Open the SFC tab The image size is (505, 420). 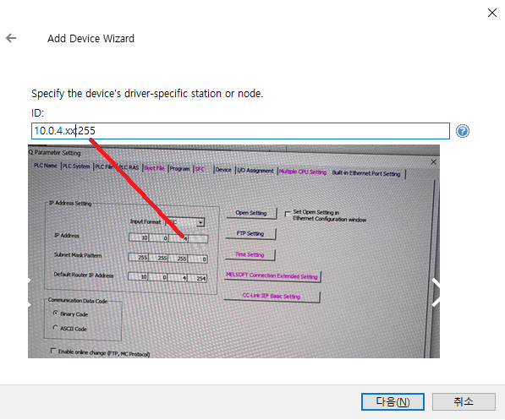pos(200,169)
